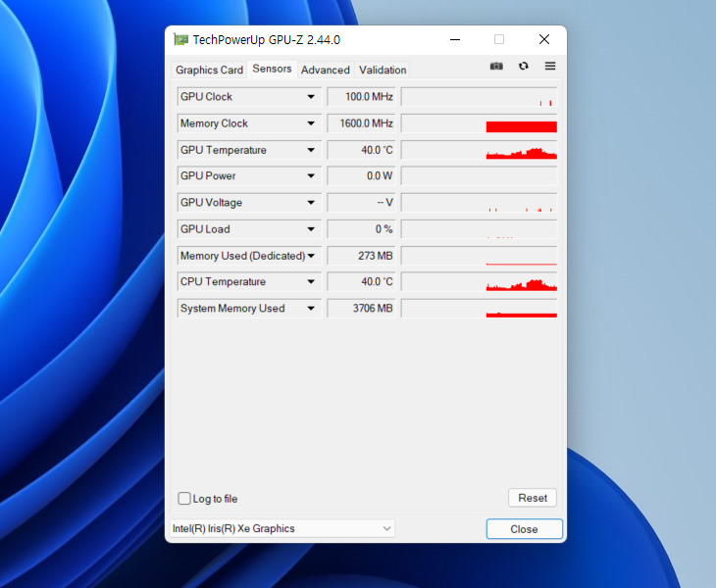Screen dimensions: 716x588
Task: Switch to the Graphics Card tab
Action: [209, 70]
